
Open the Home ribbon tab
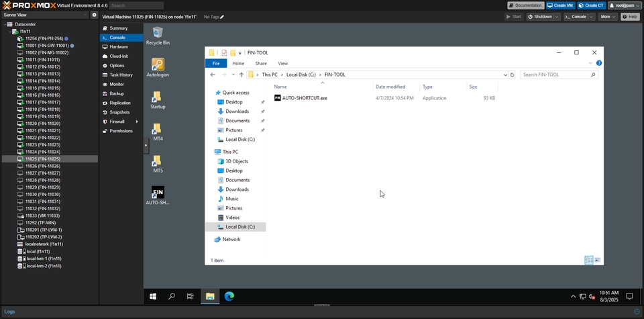[238, 63]
